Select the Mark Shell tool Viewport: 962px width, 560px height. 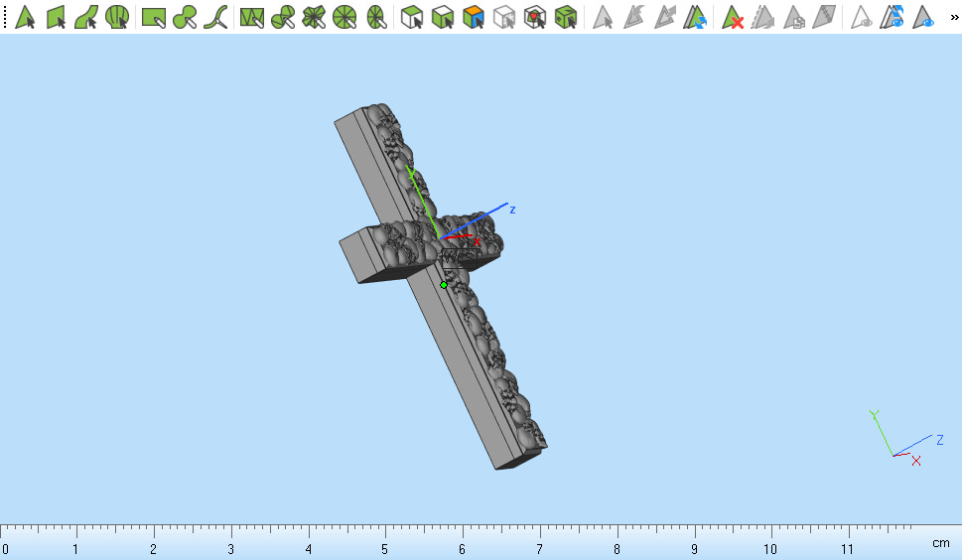coord(116,17)
